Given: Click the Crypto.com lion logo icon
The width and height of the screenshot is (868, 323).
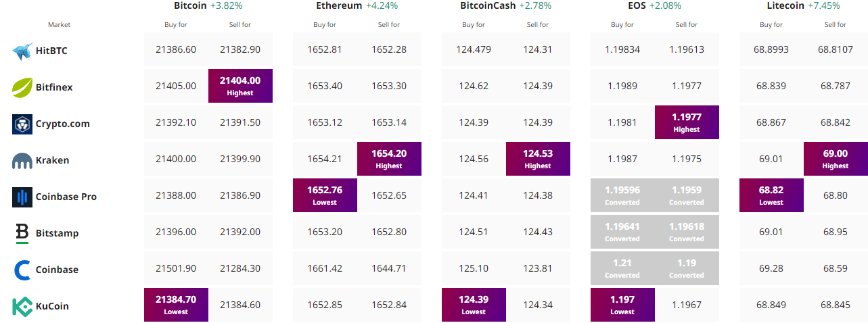Looking at the screenshot, I should tap(22, 124).
